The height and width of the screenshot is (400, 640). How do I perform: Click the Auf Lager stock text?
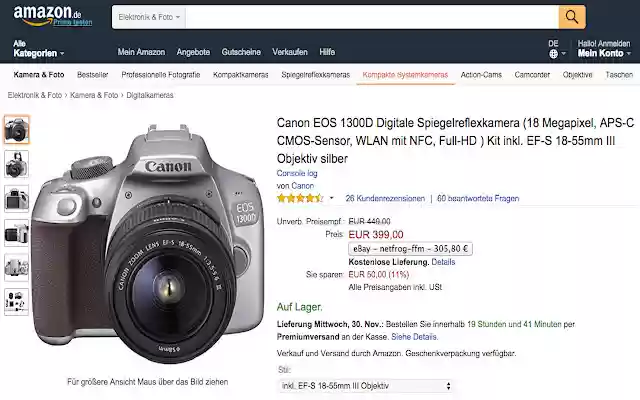pyautogui.click(x=300, y=307)
